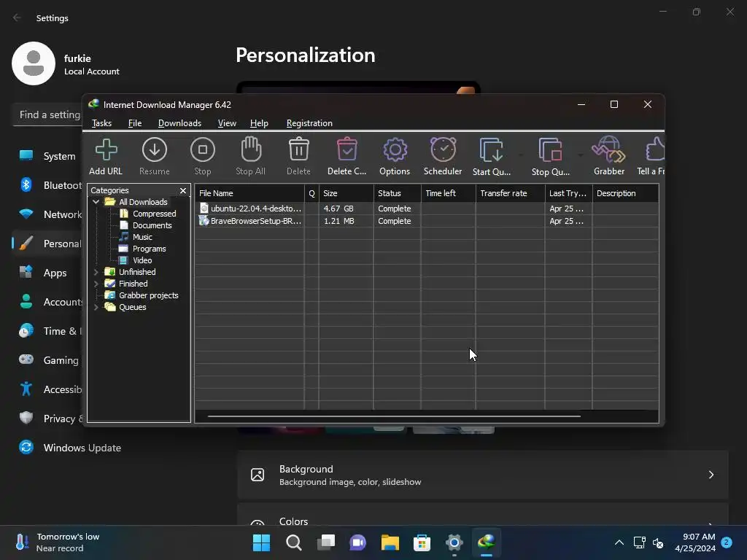Image resolution: width=747 pixels, height=560 pixels.
Task: Open the Downloads menu
Action: pos(179,123)
